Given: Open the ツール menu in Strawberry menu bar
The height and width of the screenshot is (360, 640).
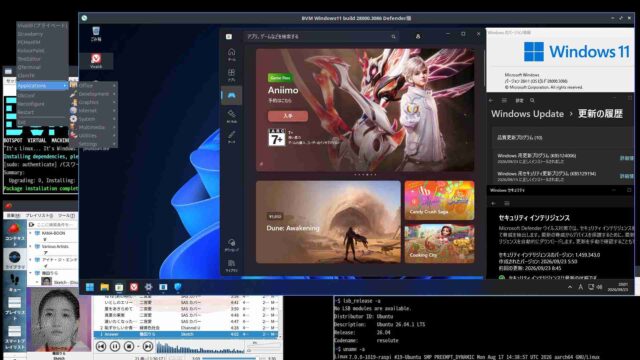Looking at the screenshot, I should click(x=66, y=215).
